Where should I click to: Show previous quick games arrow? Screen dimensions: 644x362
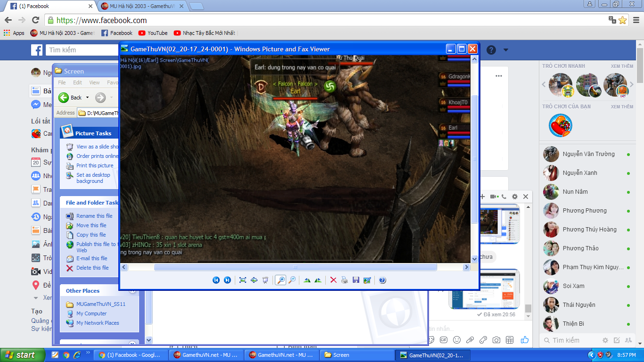click(x=544, y=85)
